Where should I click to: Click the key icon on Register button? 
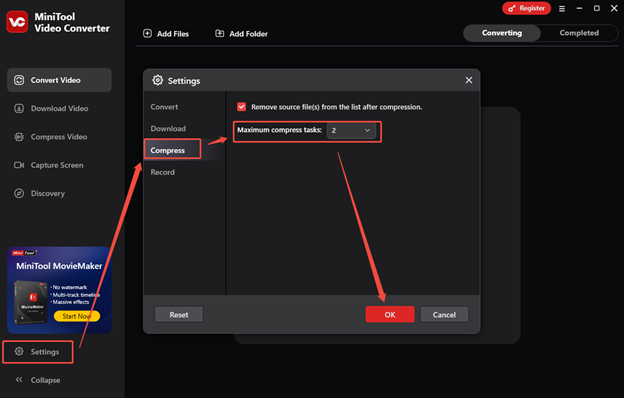click(512, 8)
